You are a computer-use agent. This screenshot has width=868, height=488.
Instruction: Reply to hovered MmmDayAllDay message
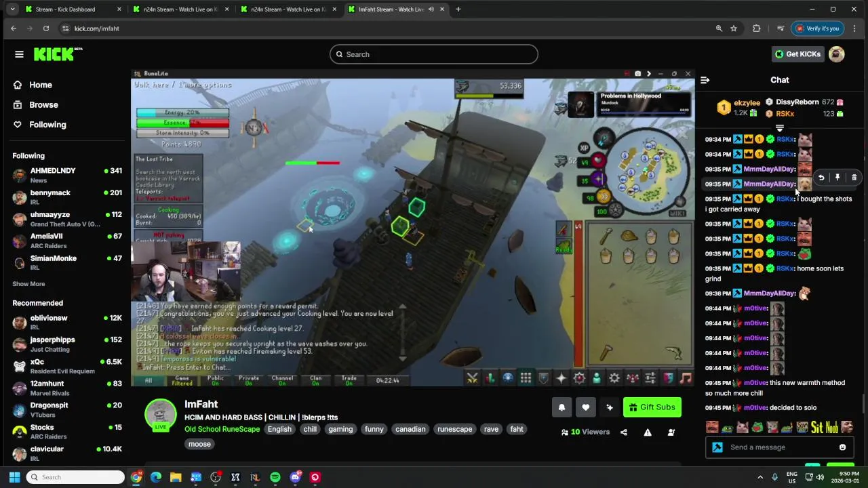point(821,178)
